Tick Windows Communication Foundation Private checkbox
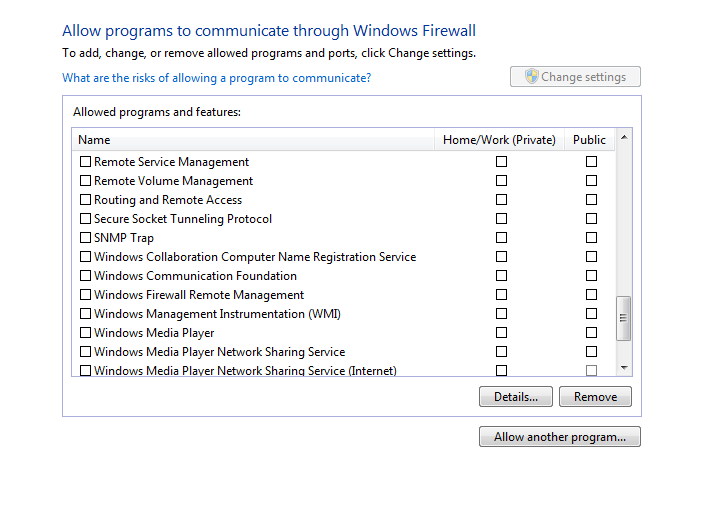Screen dimensions: 713x527 [x=501, y=276]
